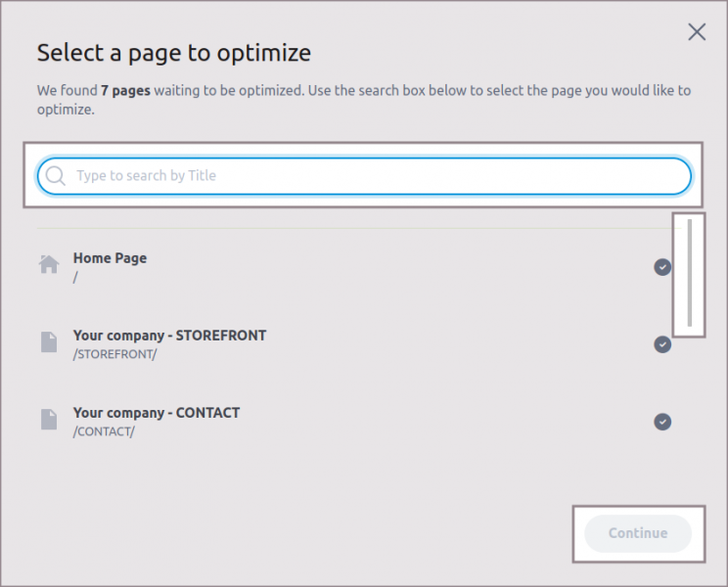The width and height of the screenshot is (728, 587).
Task: Click the document icon beside CONTACT page
Action: point(49,419)
